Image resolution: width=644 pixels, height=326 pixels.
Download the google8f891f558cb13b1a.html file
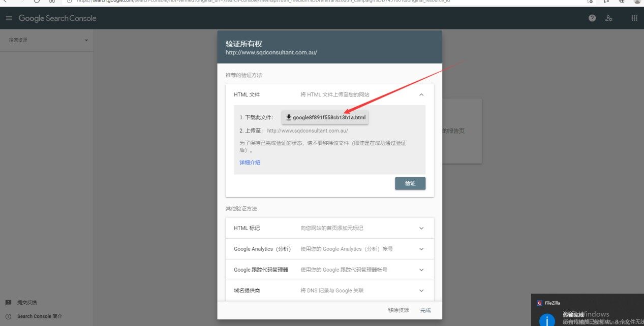click(325, 117)
